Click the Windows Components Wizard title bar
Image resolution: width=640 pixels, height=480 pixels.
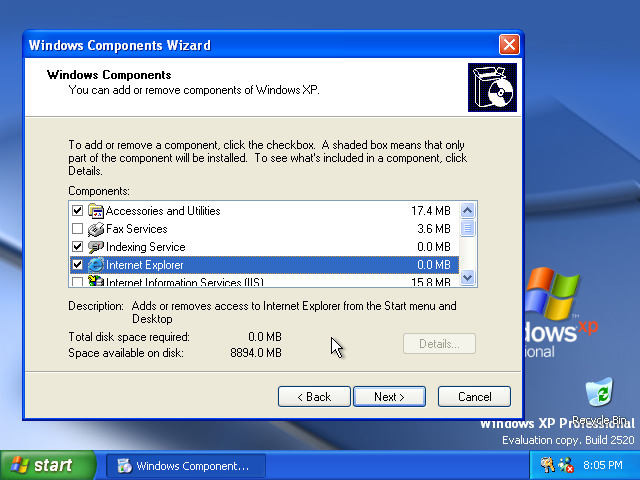[261, 45]
